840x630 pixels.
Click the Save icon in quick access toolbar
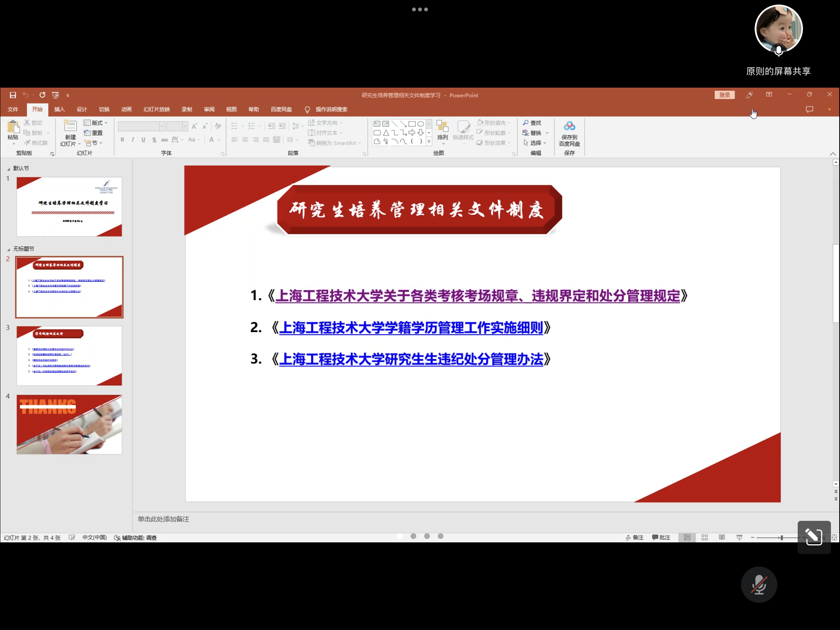point(13,95)
